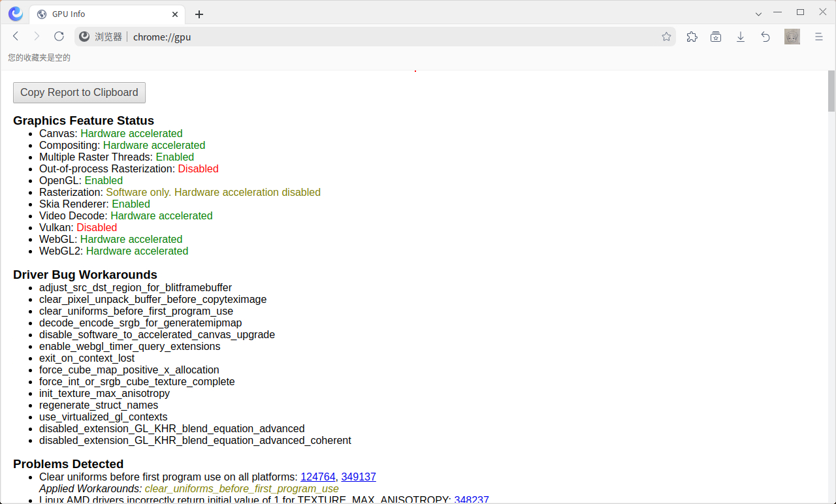This screenshot has height=504, width=836.
Task: Open the downloads icon
Action: [x=741, y=37]
